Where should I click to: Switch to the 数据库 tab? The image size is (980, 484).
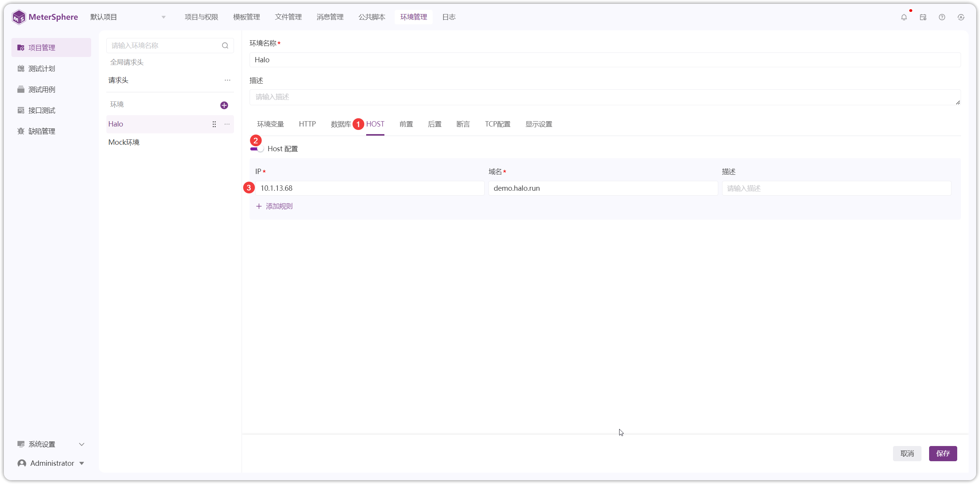pos(341,124)
